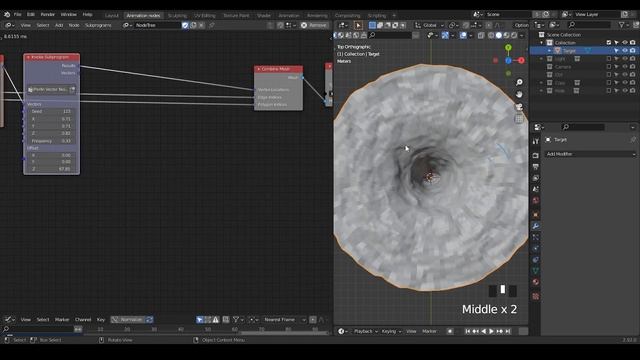Click the outliner search field
Screen dimensions: 640x360
589,25
